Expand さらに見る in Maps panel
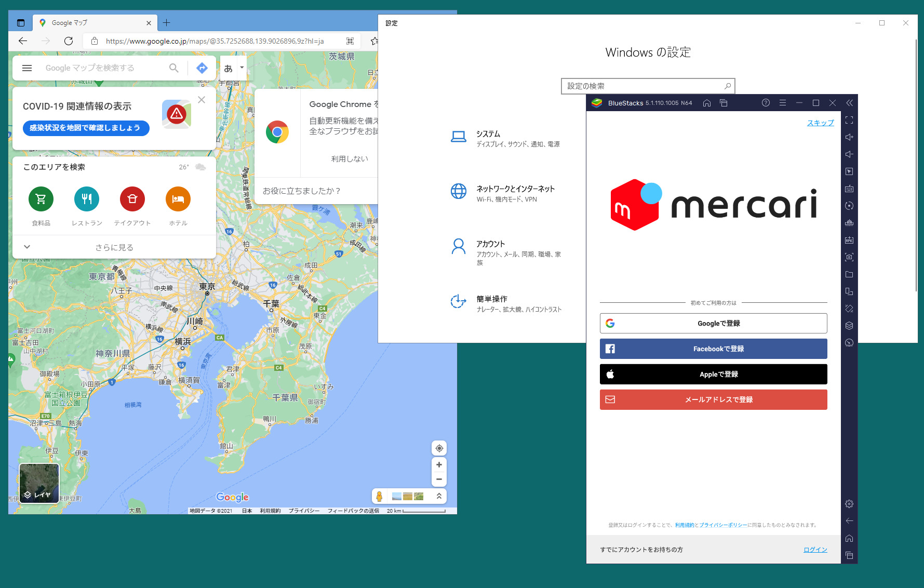Viewport: 924px width, 588px height. (114, 247)
